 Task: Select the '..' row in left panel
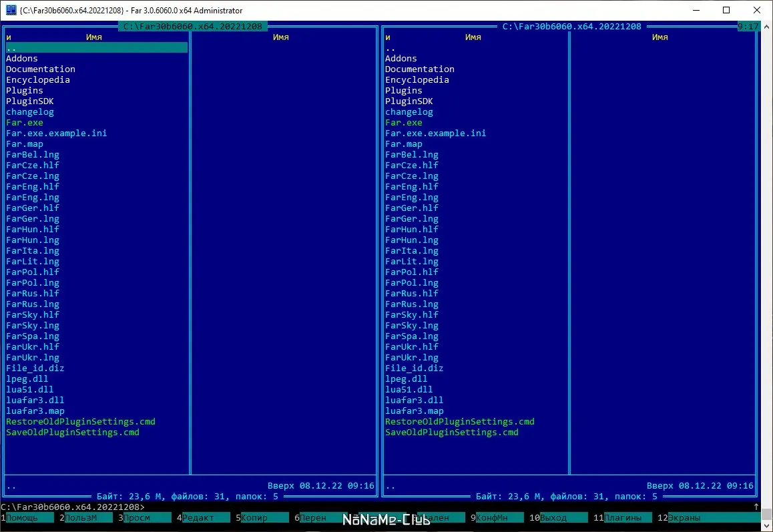tap(97, 48)
